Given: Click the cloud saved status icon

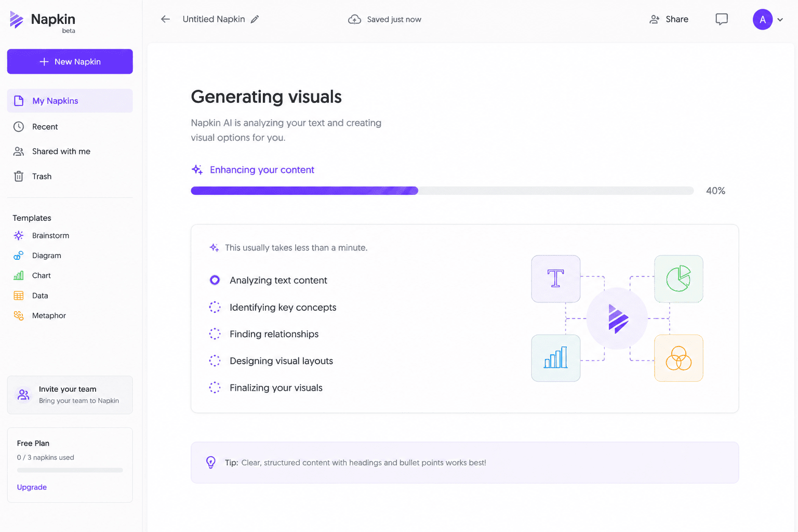Looking at the screenshot, I should tap(354, 19).
